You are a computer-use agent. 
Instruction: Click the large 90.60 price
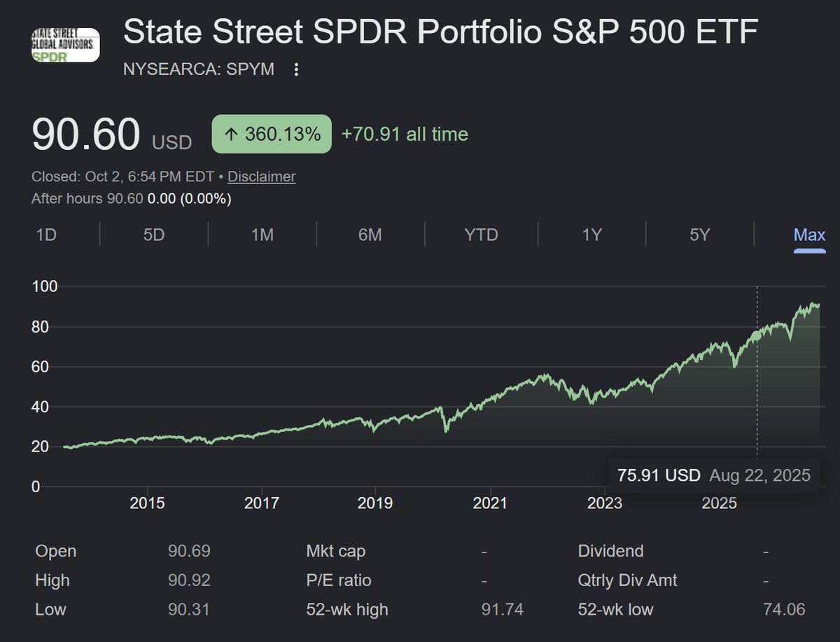[86, 135]
